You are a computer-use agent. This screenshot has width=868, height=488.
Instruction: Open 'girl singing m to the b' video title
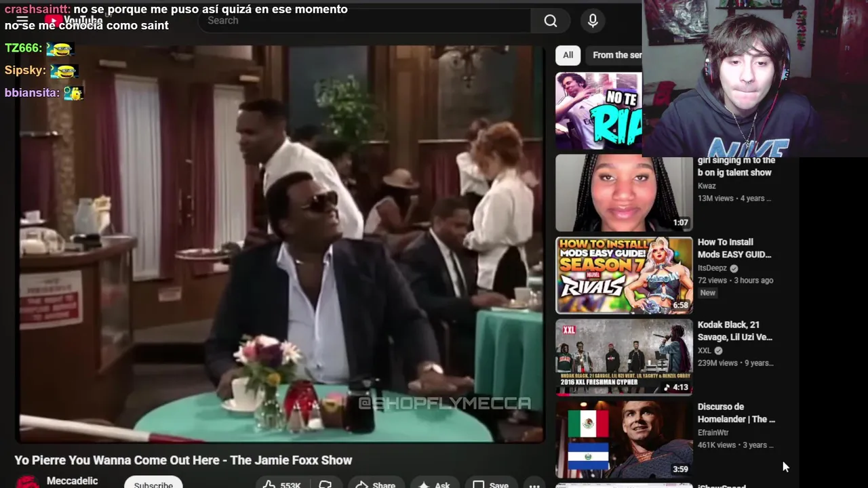click(x=736, y=167)
